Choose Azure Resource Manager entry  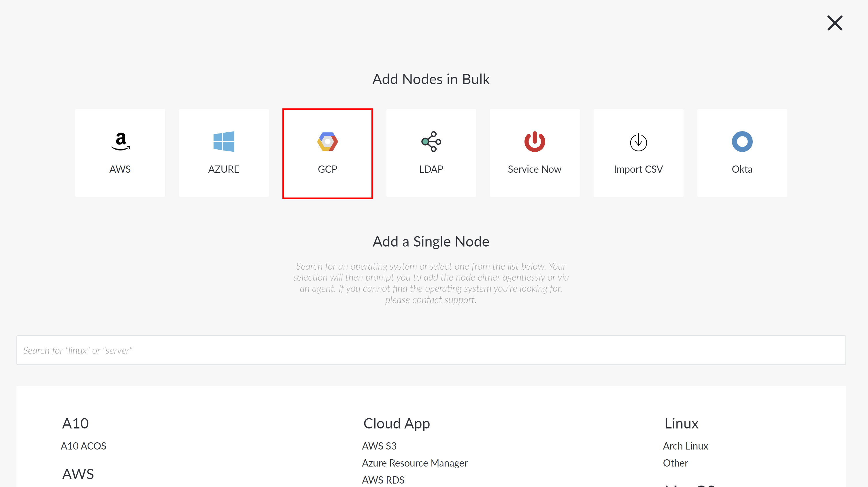[414, 463]
